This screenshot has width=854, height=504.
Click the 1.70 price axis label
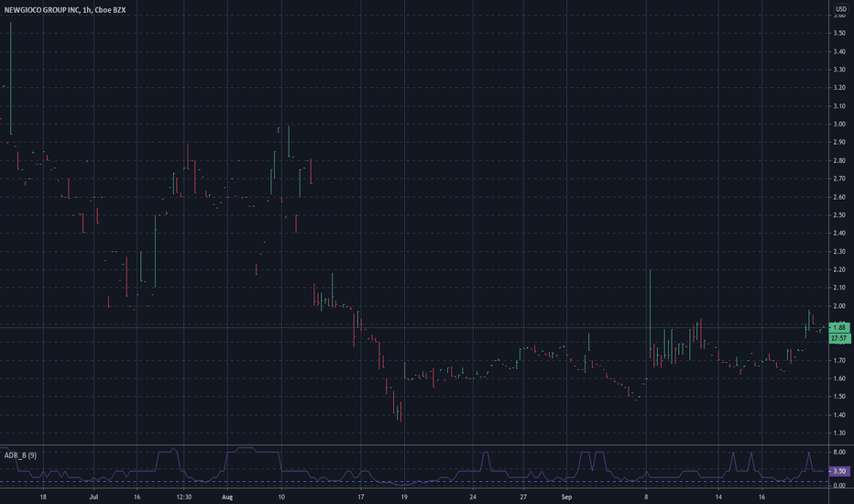point(839,361)
